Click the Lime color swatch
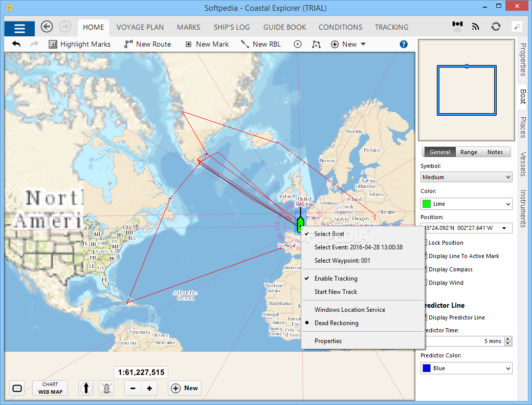This screenshot has height=405, width=532. pyautogui.click(x=427, y=204)
